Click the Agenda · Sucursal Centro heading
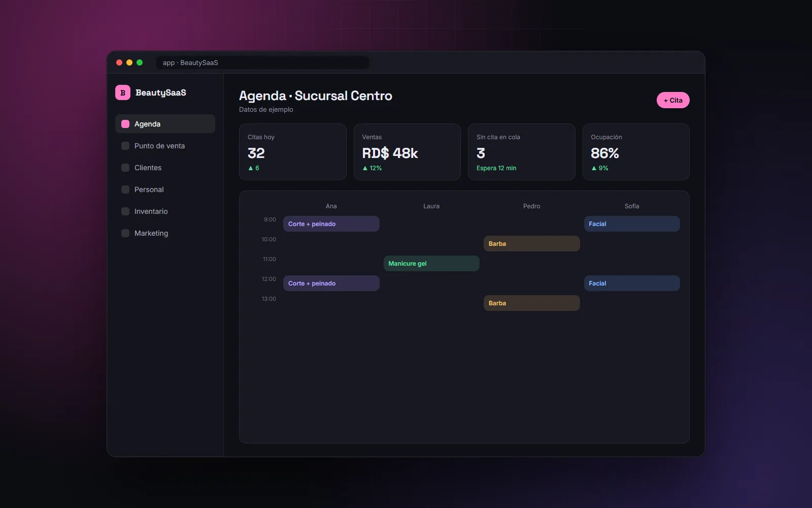Screen dimensions: 812x508 [316, 96]
